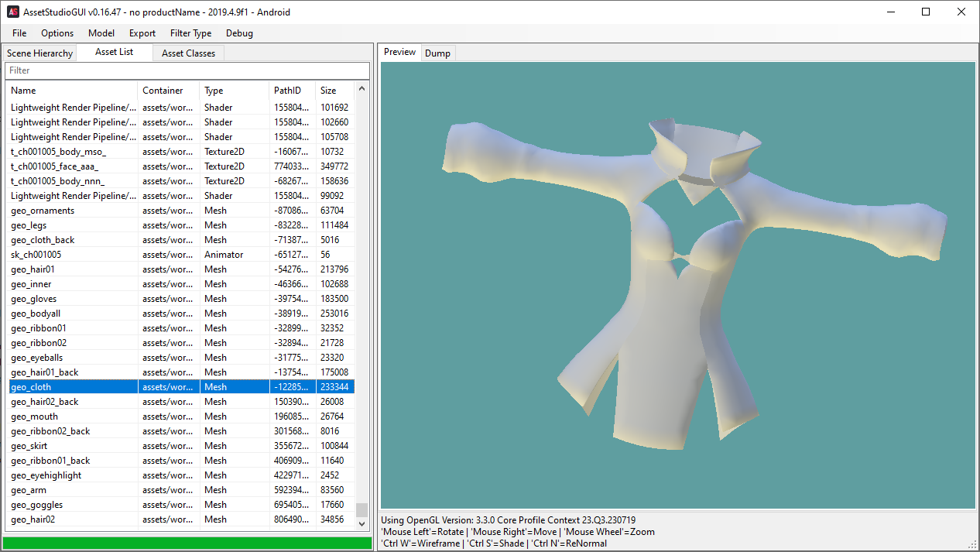980x552 pixels.
Task: Select the geo_cloth_back mesh row
Action: (181, 240)
